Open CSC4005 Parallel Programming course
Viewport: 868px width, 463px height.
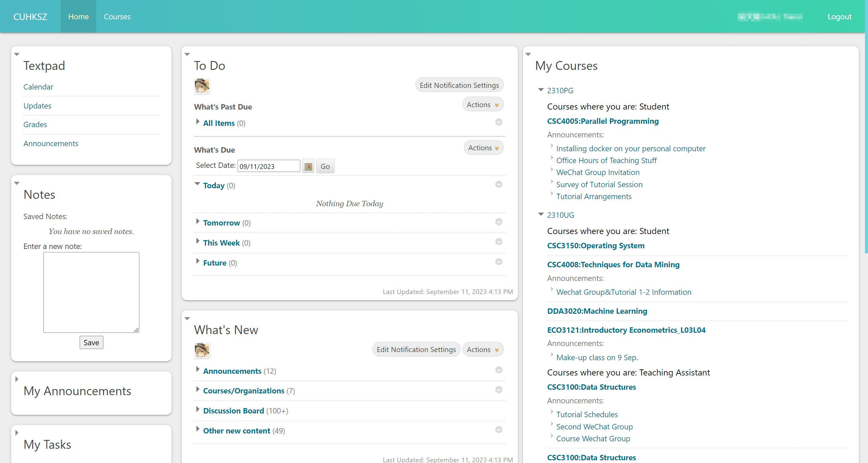click(x=603, y=121)
